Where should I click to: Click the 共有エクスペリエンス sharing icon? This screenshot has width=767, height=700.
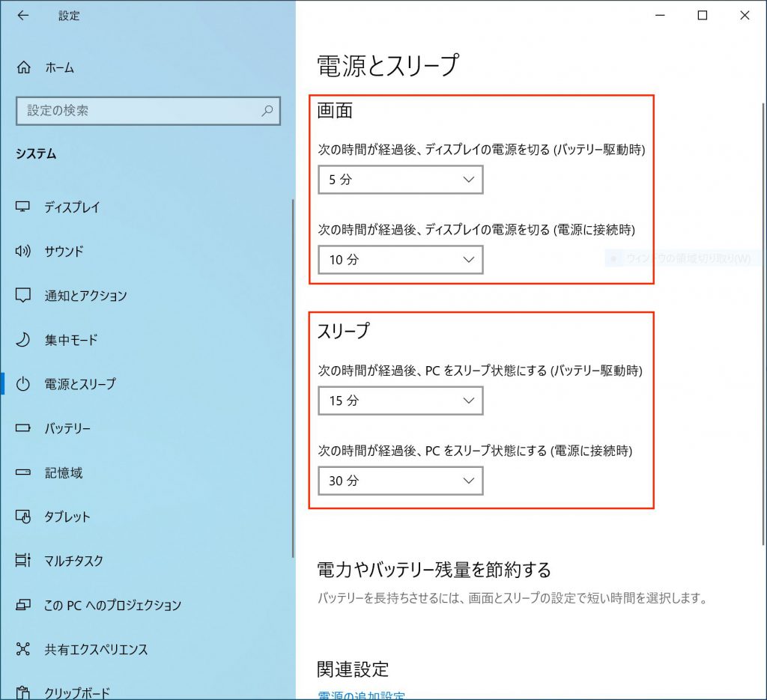tap(23, 649)
